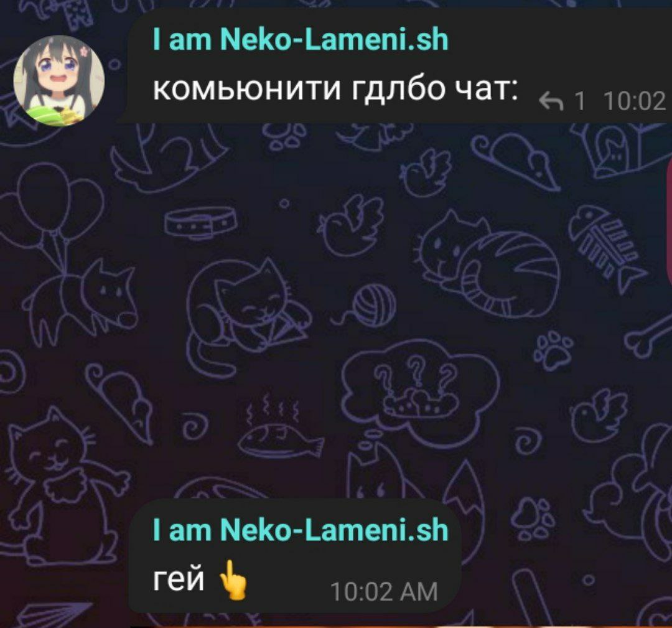Select the "гей" message text
Screen dimensions: 672x628
click(179, 581)
